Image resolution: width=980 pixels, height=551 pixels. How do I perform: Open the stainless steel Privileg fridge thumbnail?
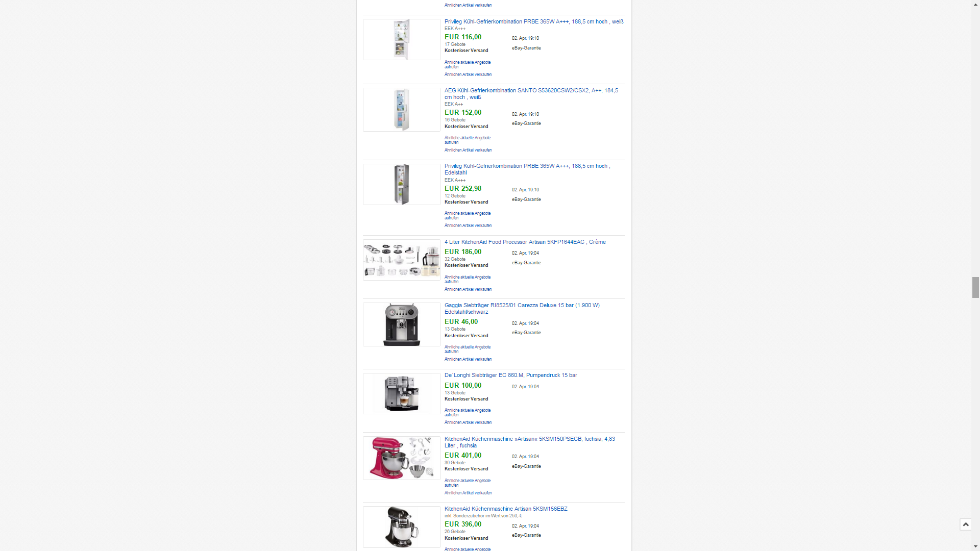pos(402,184)
